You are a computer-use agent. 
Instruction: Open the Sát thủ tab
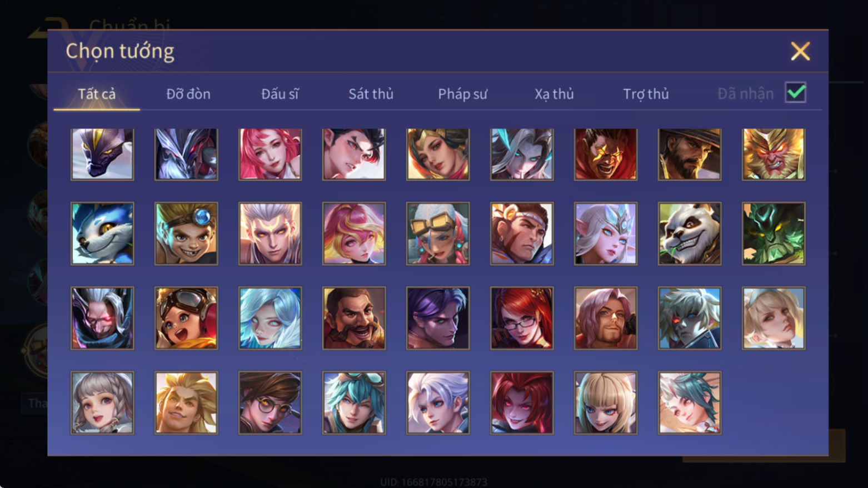371,94
